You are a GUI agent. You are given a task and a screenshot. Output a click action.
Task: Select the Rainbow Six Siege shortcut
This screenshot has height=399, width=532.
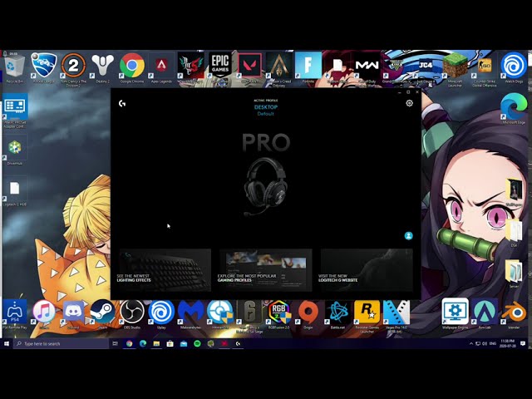click(249, 316)
